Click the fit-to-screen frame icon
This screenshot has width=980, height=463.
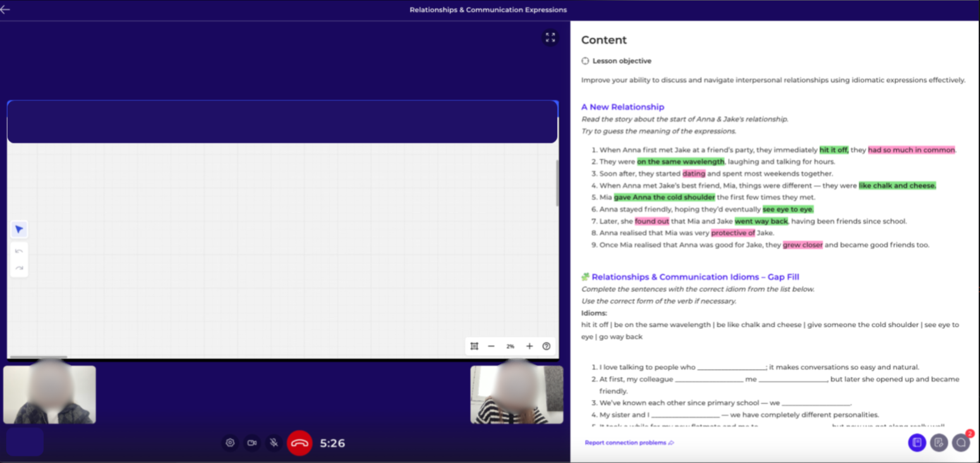pyautogui.click(x=474, y=346)
